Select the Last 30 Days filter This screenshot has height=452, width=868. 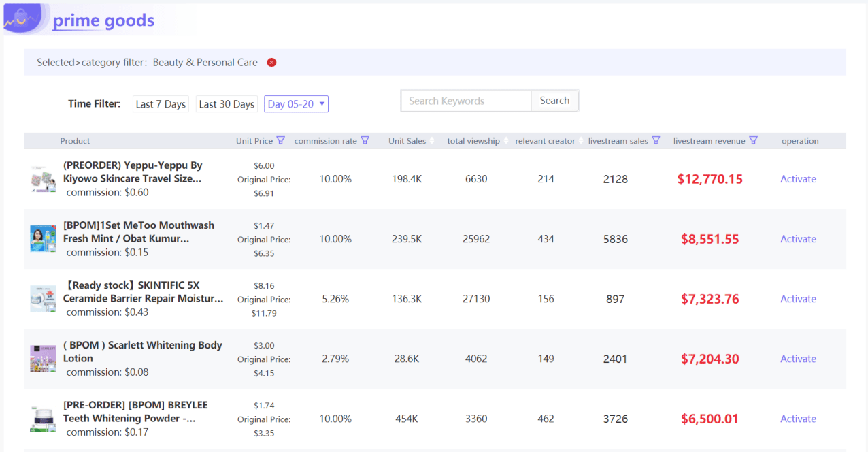(x=227, y=104)
